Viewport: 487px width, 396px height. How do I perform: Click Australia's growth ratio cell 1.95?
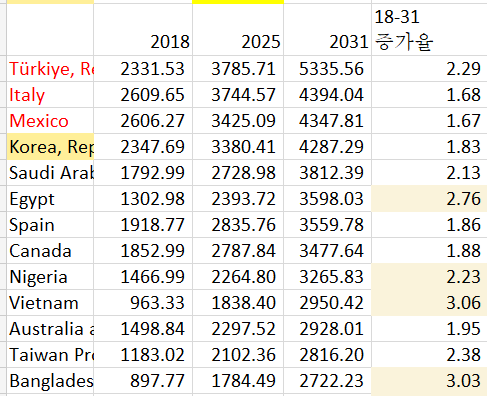click(x=429, y=329)
